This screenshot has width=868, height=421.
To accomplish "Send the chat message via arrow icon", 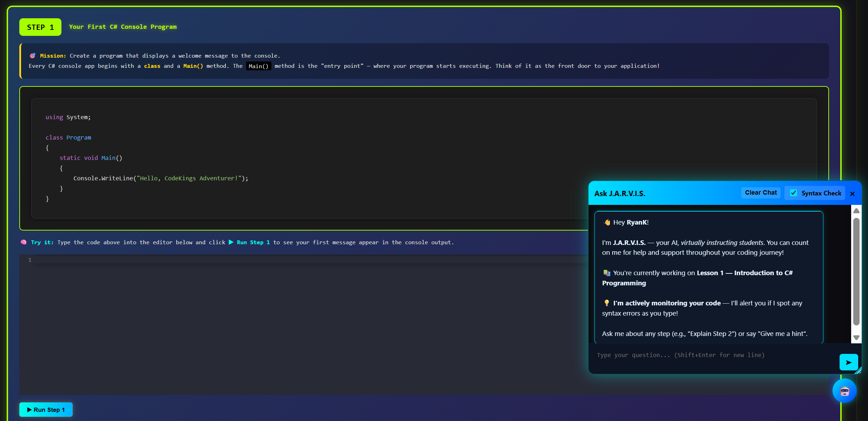I will [848, 362].
